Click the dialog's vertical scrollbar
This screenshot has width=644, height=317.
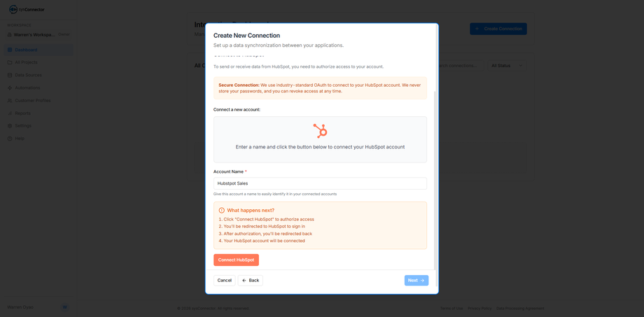435,181
